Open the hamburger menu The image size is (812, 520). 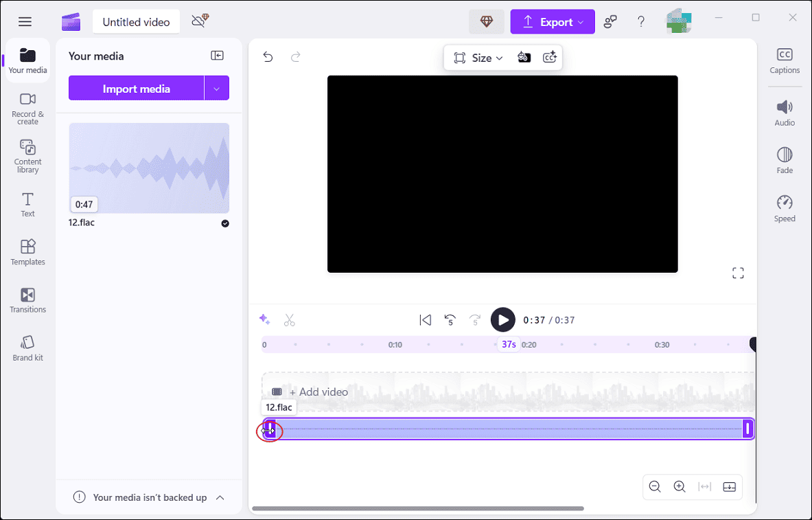click(25, 22)
